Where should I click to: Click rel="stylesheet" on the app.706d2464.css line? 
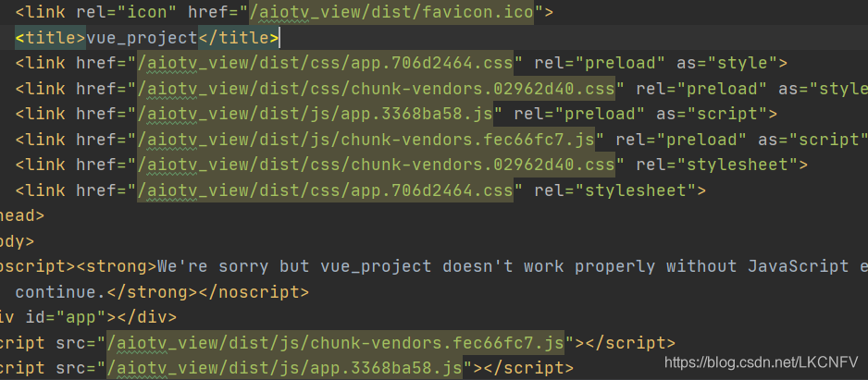pyautogui.click(x=614, y=190)
